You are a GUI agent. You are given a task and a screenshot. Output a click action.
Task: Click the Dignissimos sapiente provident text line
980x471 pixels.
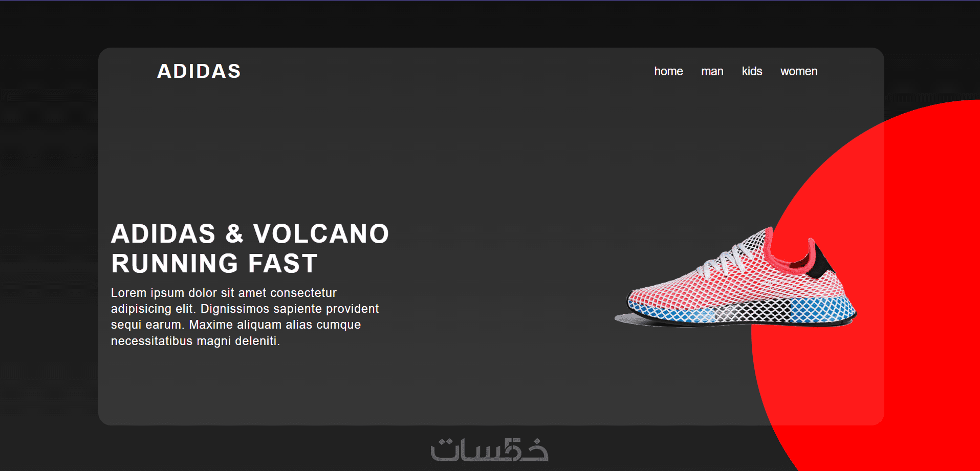click(x=290, y=309)
